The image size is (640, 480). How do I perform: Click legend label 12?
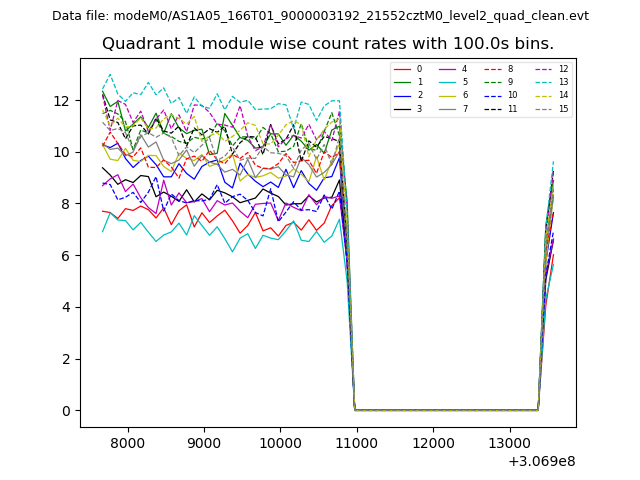563,69
